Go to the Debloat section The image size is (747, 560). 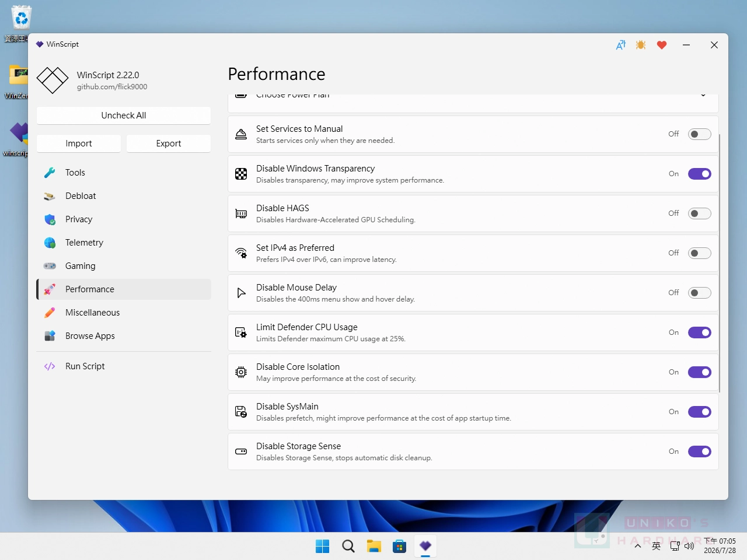tap(124, 196)
